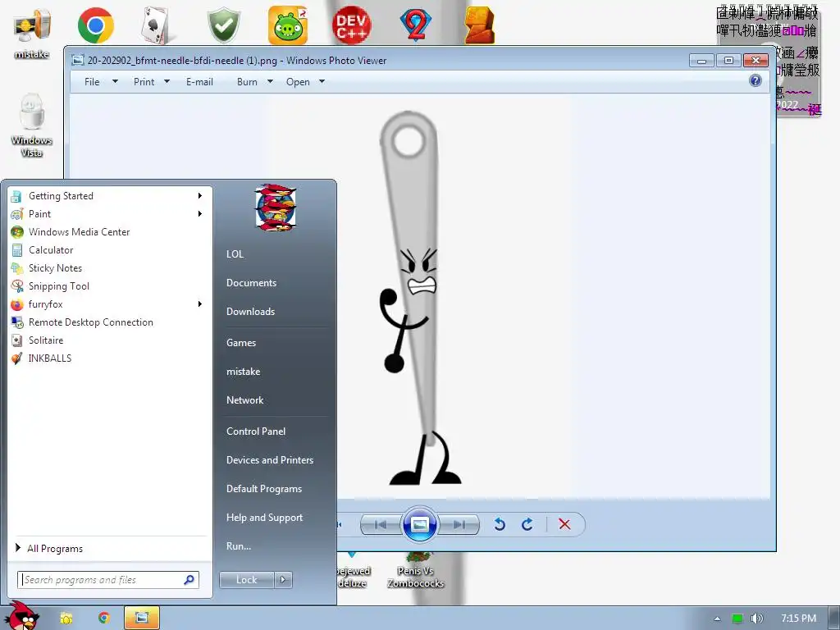The width and height of the screenshot is (840, 630).
Task: Open the Bejeweled deluxe desktop shortcut
Action: pyautogui.click(x=353, y=571)
